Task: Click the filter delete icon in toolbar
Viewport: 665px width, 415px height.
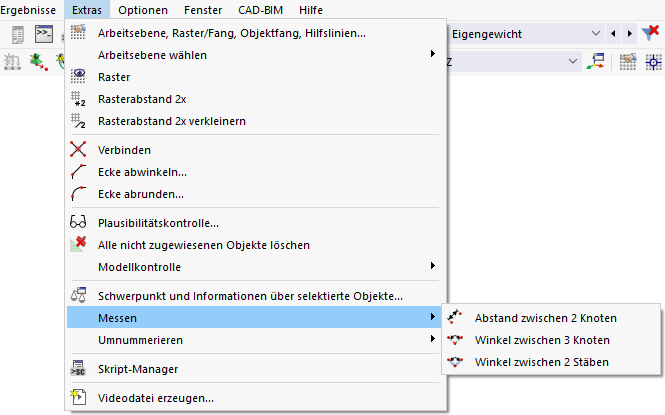Action: coord(651,34)
